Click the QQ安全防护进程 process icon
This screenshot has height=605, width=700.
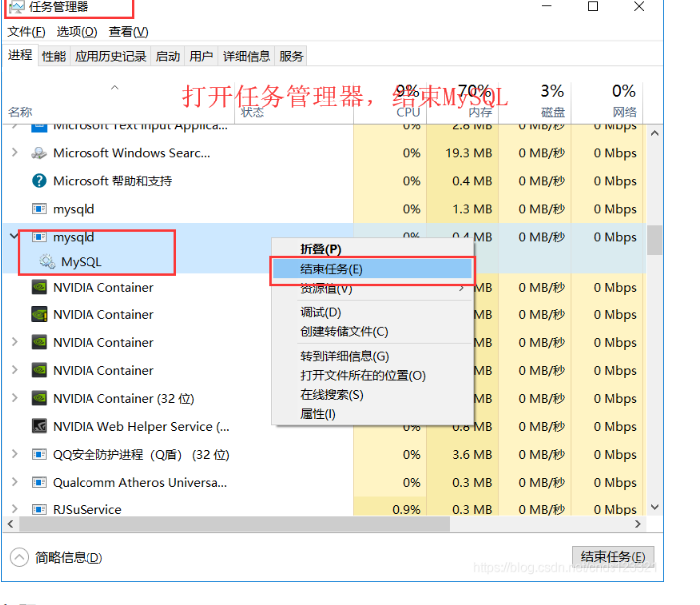tap(39, 455)
